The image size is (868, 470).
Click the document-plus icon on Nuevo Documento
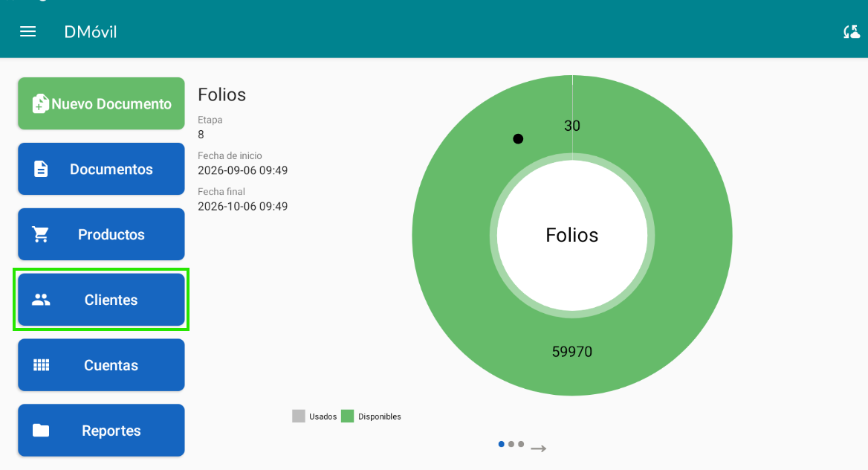[40, 103]
